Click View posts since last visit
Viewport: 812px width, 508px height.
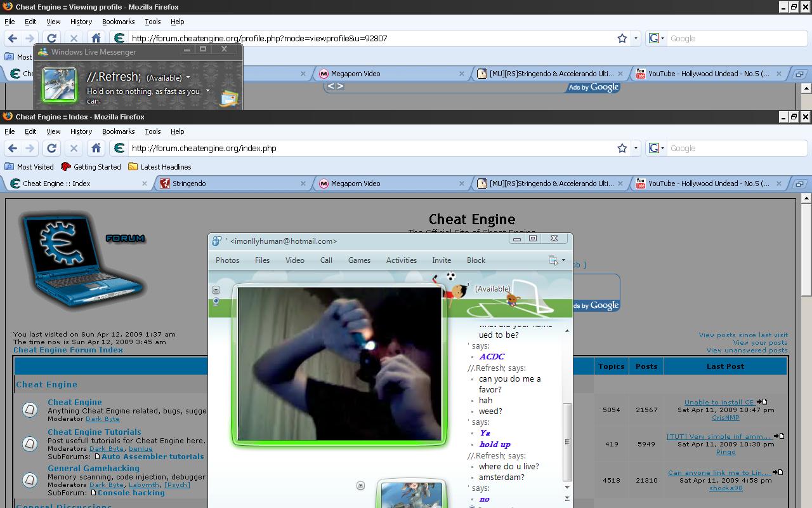coord(743,335)
